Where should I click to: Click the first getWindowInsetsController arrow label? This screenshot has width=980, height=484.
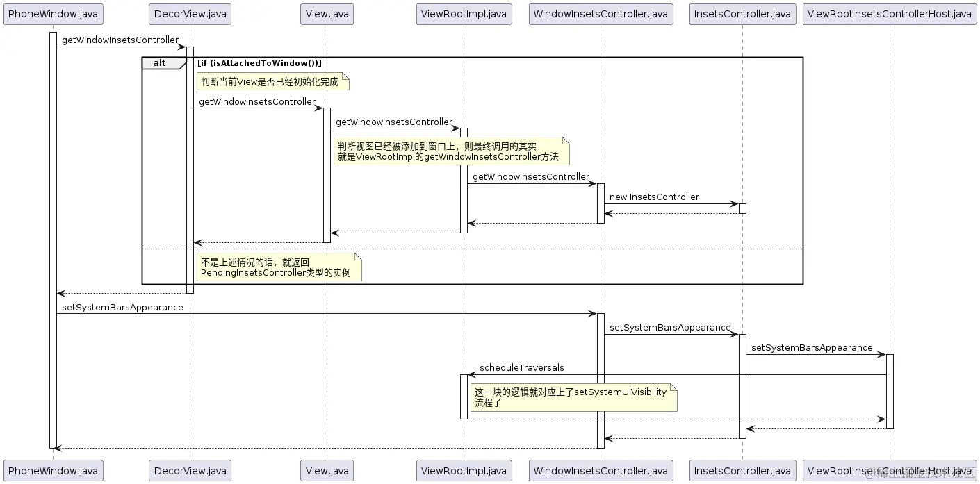tap(120, 40)
